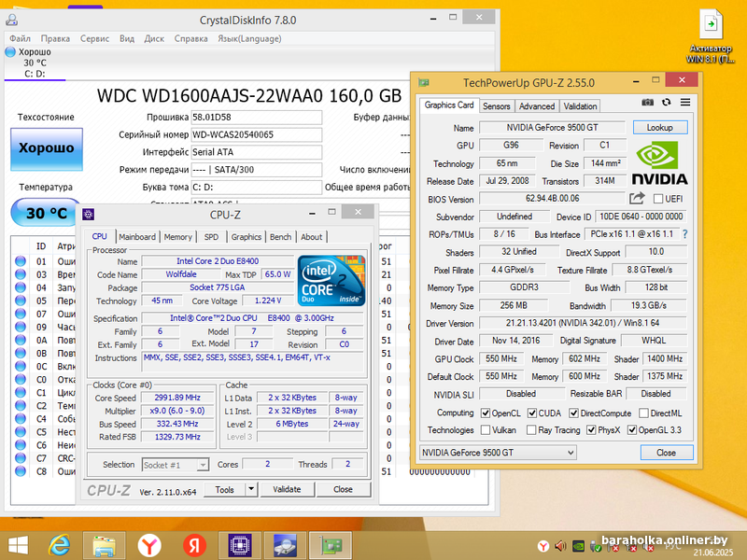Click volume speaker tray icon
Image resolution: width=747 pixels, height=560 pixels.
pos(560,546)
